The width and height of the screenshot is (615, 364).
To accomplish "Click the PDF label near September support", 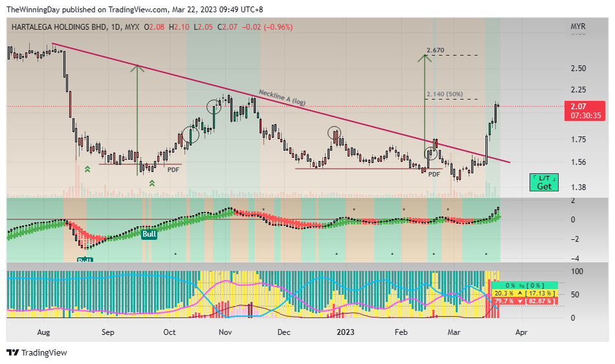I will (173, 169).
